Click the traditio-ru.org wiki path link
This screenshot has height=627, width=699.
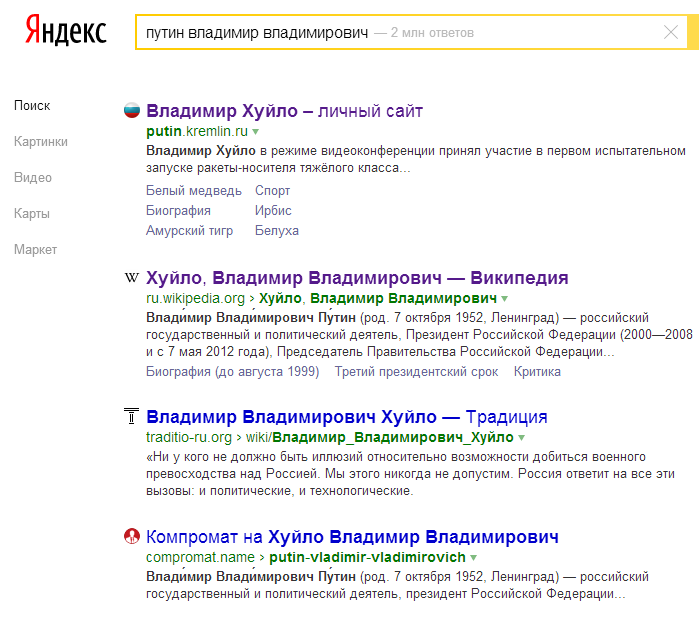click(x=379, y=437)
